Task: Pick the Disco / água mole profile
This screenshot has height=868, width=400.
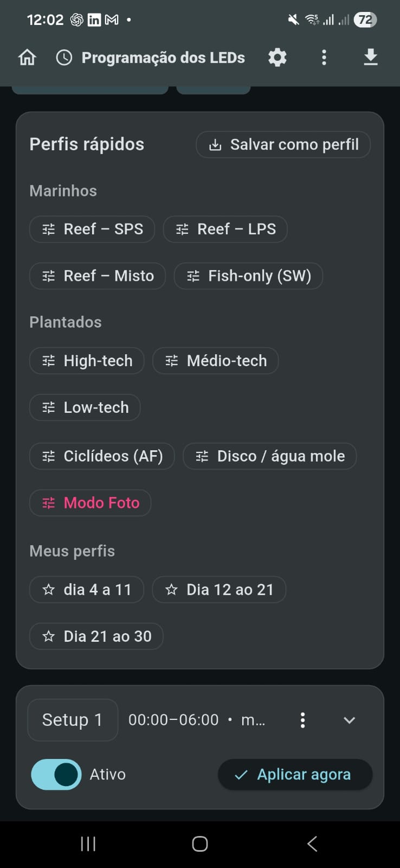Action: point(270,456)
